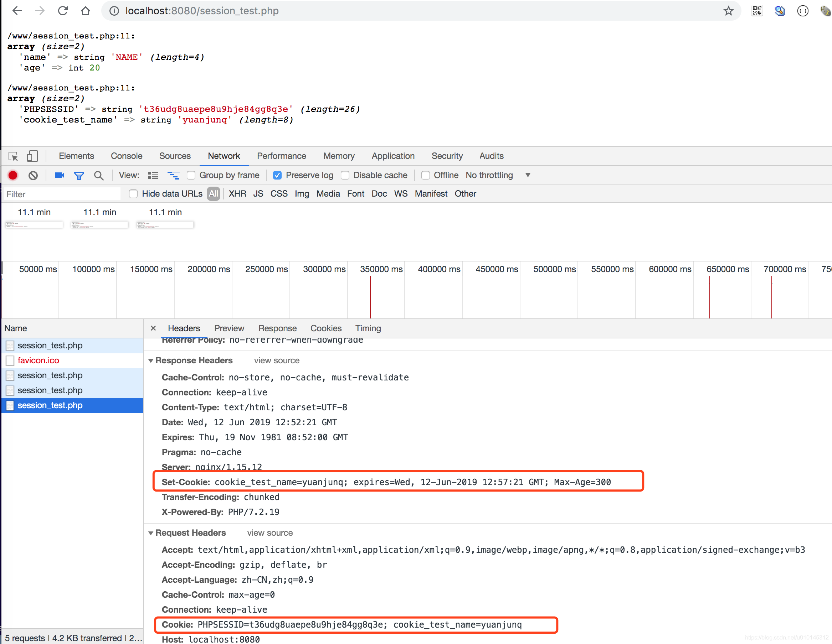
Task: Switch to the Response sub-tab
Action: coord(277,328)
